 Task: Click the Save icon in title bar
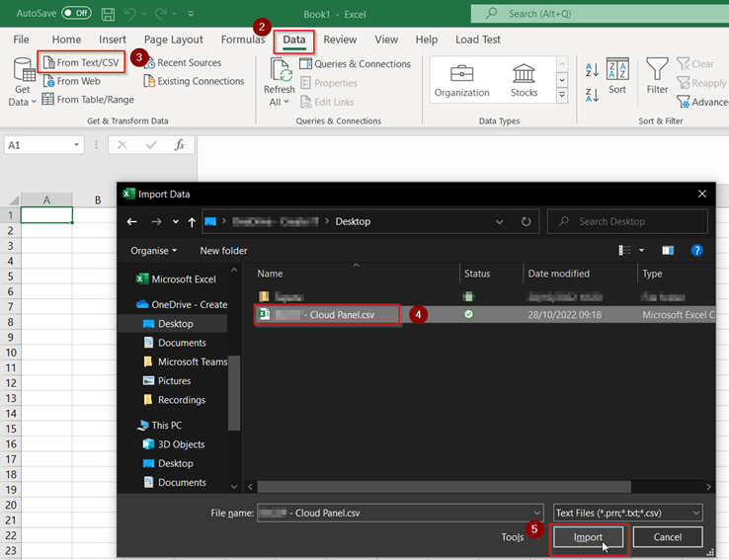[108, 14]
